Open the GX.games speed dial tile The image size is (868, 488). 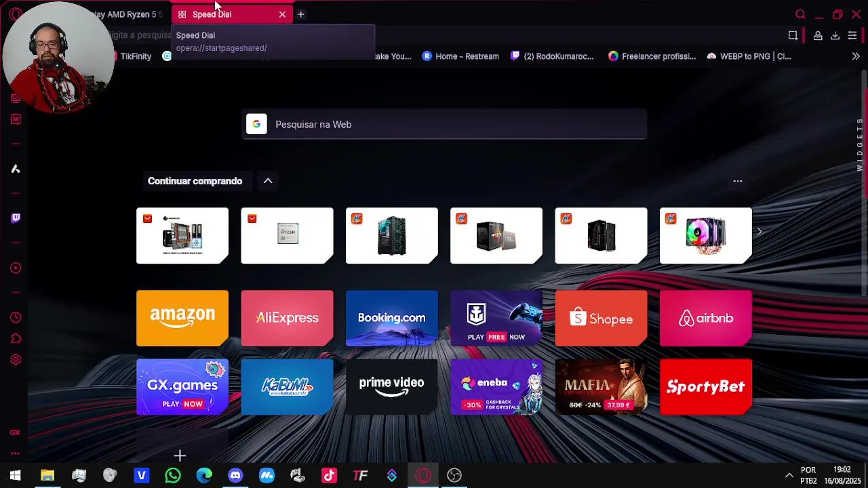(182, 386)
